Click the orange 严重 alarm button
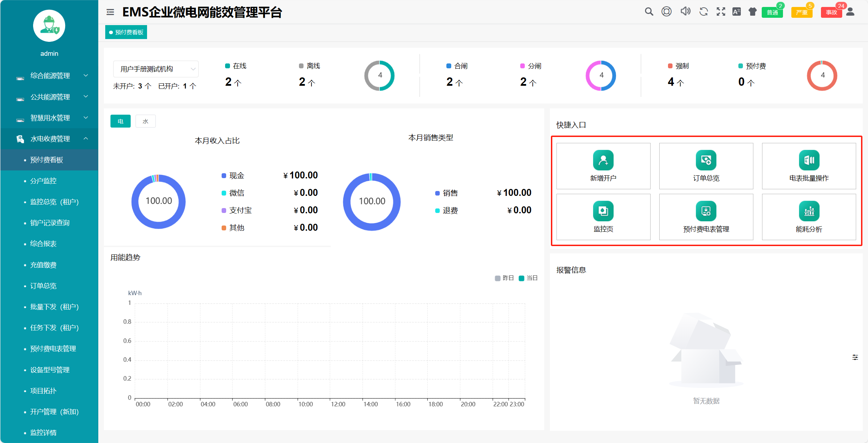 click(x=801, y=13)
